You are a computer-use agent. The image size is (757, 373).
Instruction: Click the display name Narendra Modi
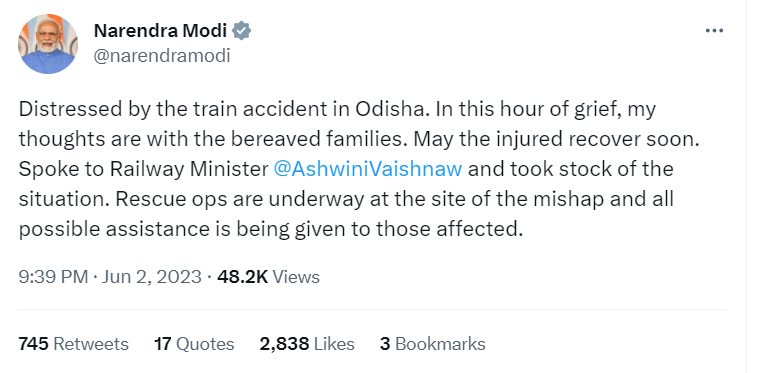160,31
